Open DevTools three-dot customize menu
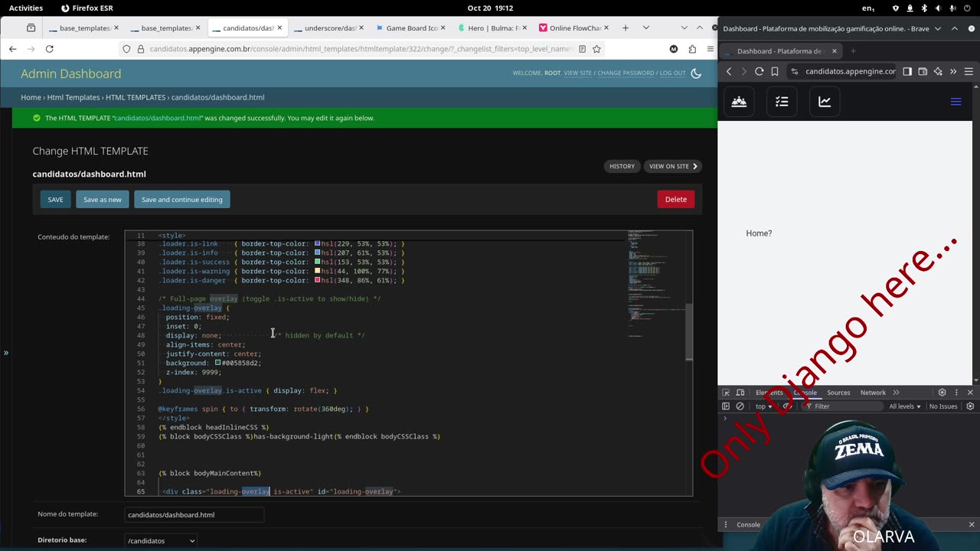Viewport: 980px width, 551px height. [x=956, y=393]
